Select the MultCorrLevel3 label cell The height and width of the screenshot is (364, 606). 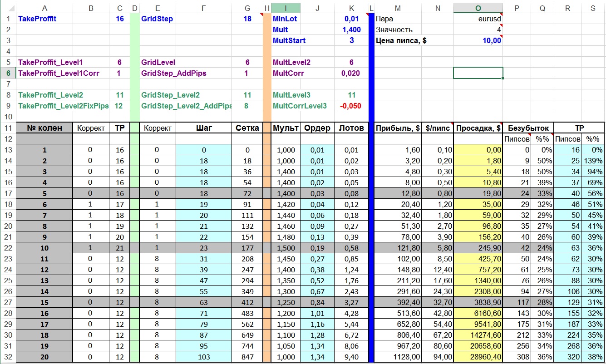(x=300, y=106)
